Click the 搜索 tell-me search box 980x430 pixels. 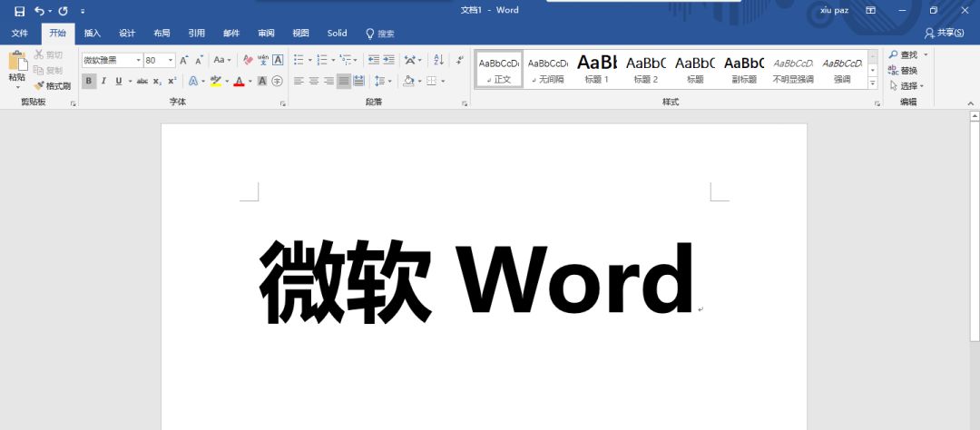(x=380, y=34)
